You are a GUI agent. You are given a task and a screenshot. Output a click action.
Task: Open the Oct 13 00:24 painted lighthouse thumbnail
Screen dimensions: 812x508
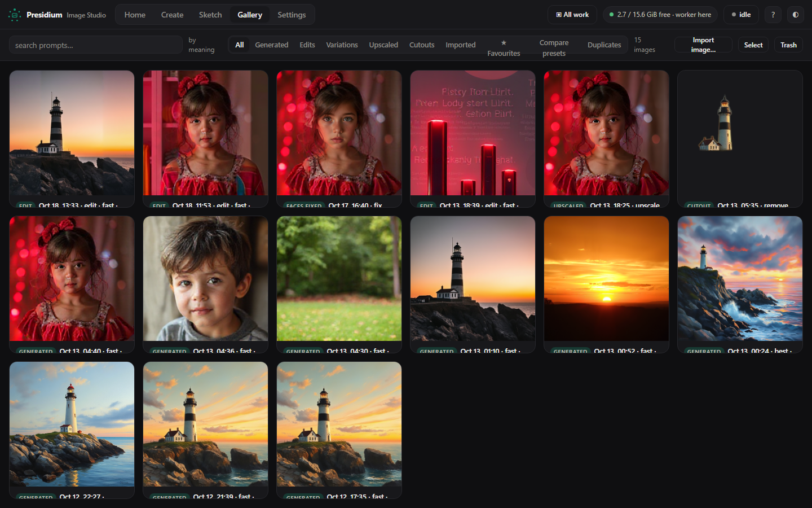coord(740,279)
